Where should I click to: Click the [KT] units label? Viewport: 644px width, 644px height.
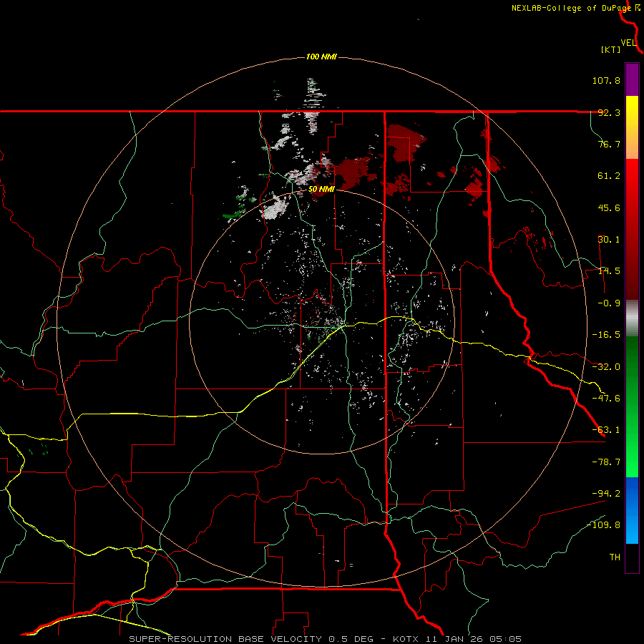coord(611,49)
